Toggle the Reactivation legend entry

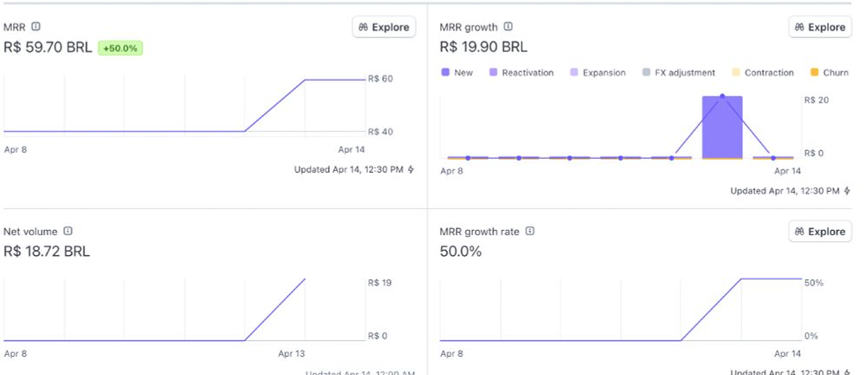(521, 73)
